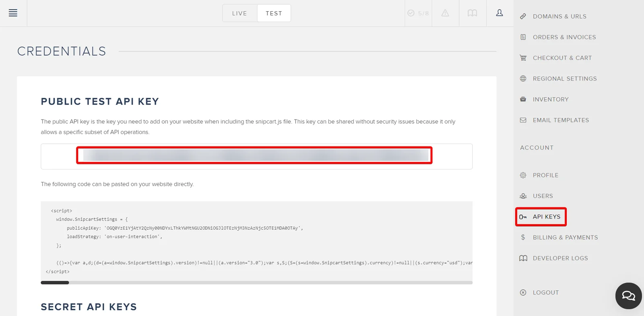The width and height of the screenshot is (644, 316).
Task: Click the globe icon for Regional Settings
Action: (x=523, y=78)
